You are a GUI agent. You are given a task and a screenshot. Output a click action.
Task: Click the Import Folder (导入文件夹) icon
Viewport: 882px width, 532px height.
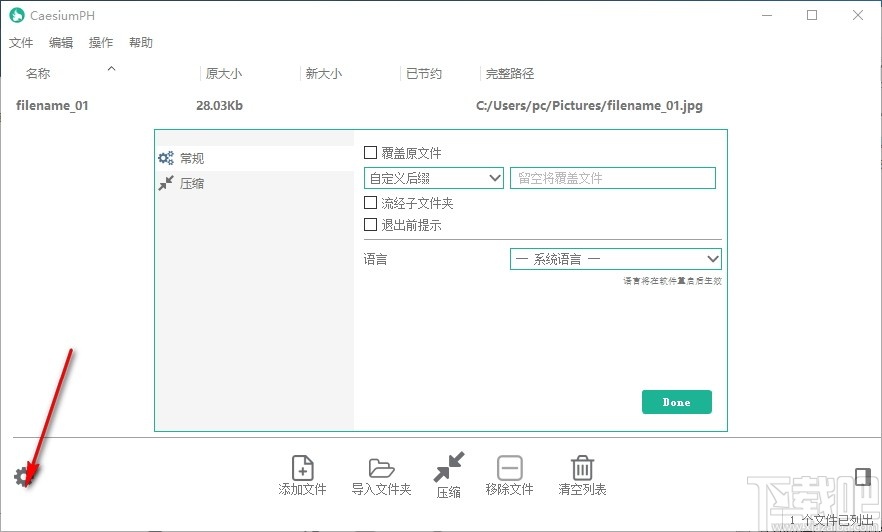381,476
